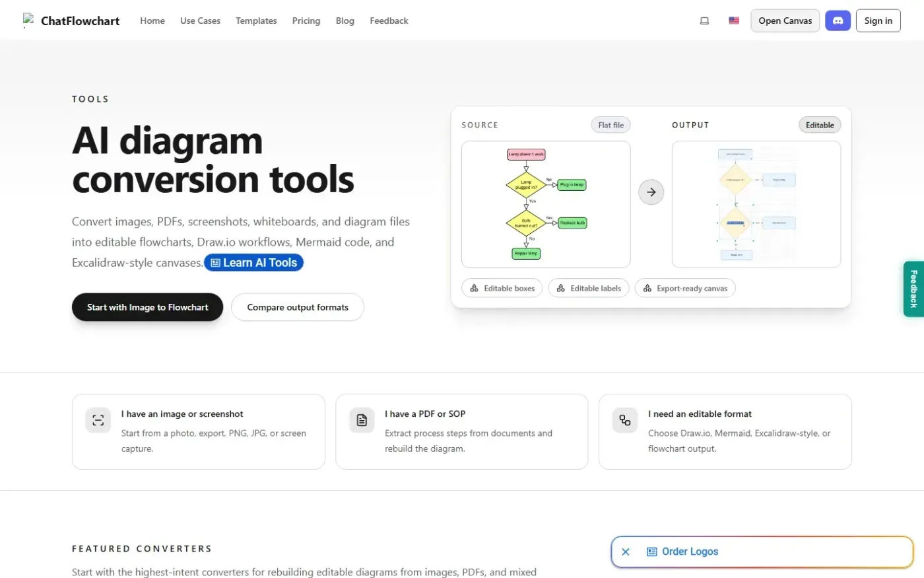Click the Open Canvas button
Image resolution: width=924 pixels, height=578 pixels.
point(785,20)
